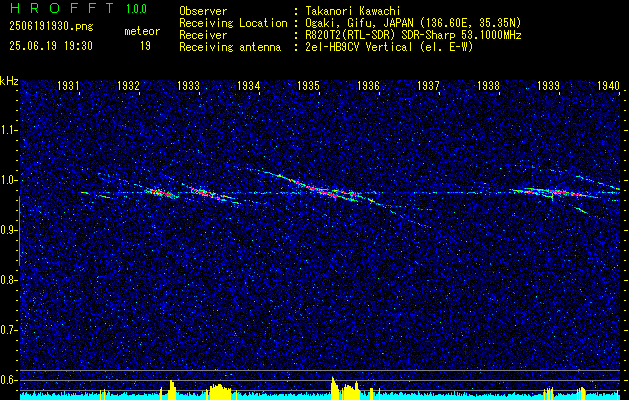Click the 1936 time axis marker
The height and width of the screenshot is (400, 629).
[x=368, y=86]
